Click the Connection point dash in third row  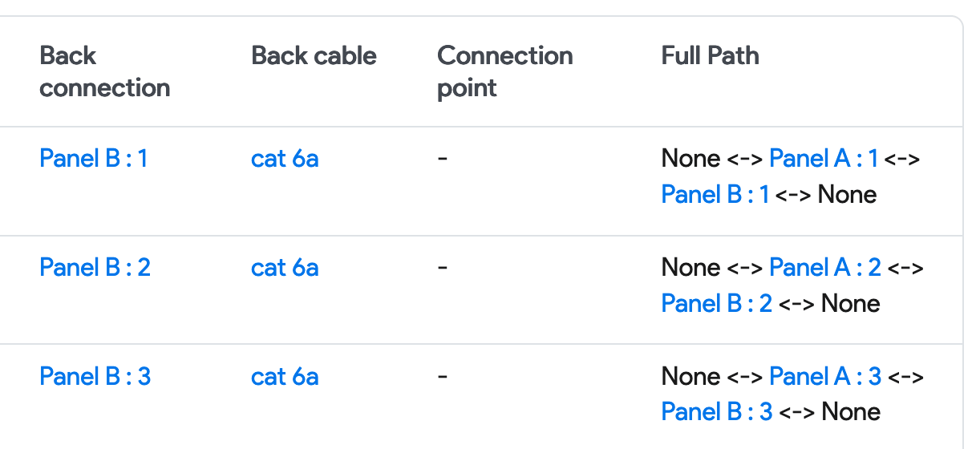click(442, 376)
